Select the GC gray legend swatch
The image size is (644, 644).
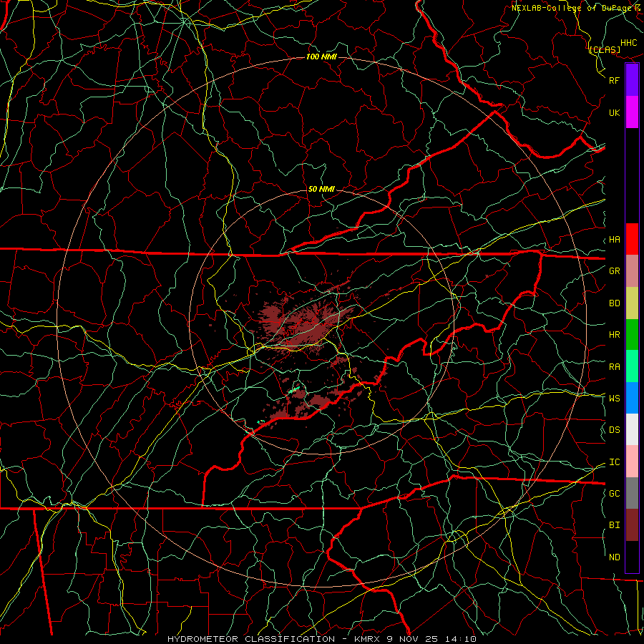click(x=632, y=493)
